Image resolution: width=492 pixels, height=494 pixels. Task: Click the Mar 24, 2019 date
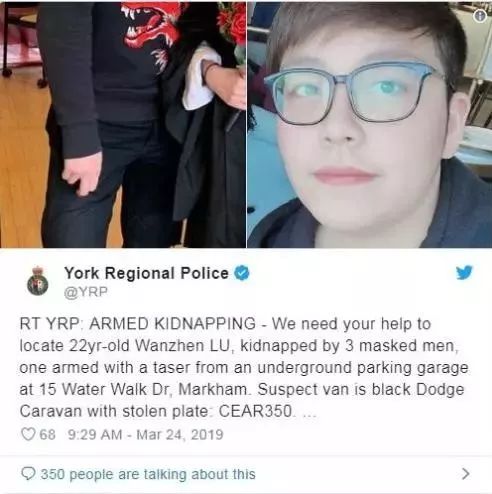pyautogui.click(x=180, y=435)
